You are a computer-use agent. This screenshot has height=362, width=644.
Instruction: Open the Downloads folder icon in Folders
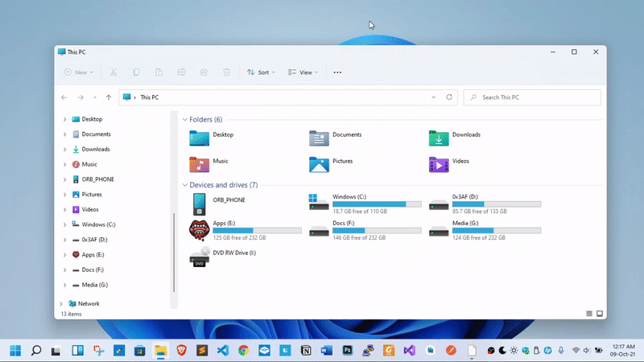coord(439,138)
